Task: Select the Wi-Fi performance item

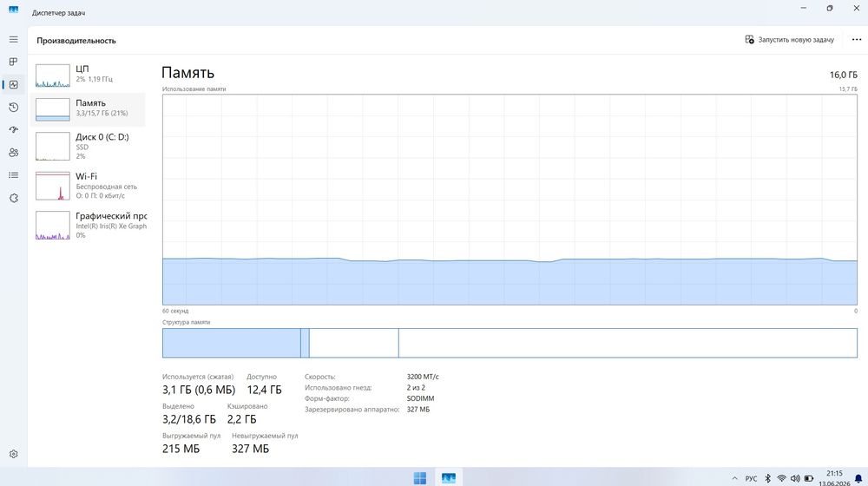Action: 89,186
